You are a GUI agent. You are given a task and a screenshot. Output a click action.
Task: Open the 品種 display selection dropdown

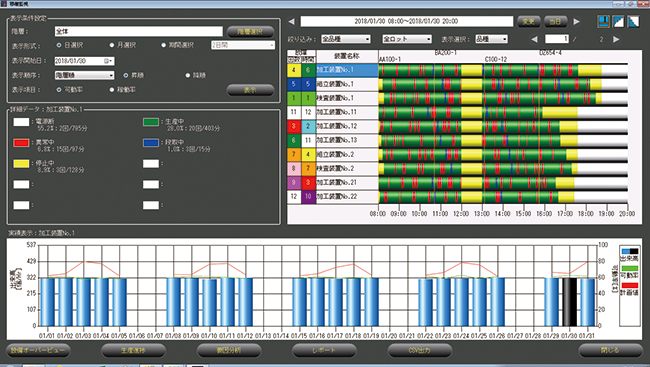(491, 39)
